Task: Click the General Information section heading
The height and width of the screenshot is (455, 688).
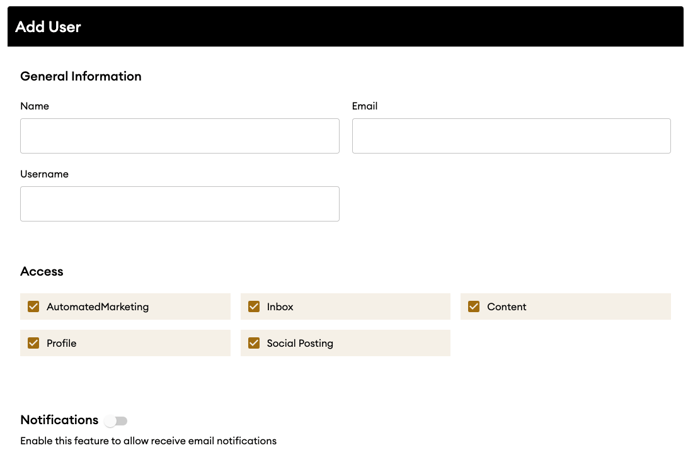Action: point(81,76)
